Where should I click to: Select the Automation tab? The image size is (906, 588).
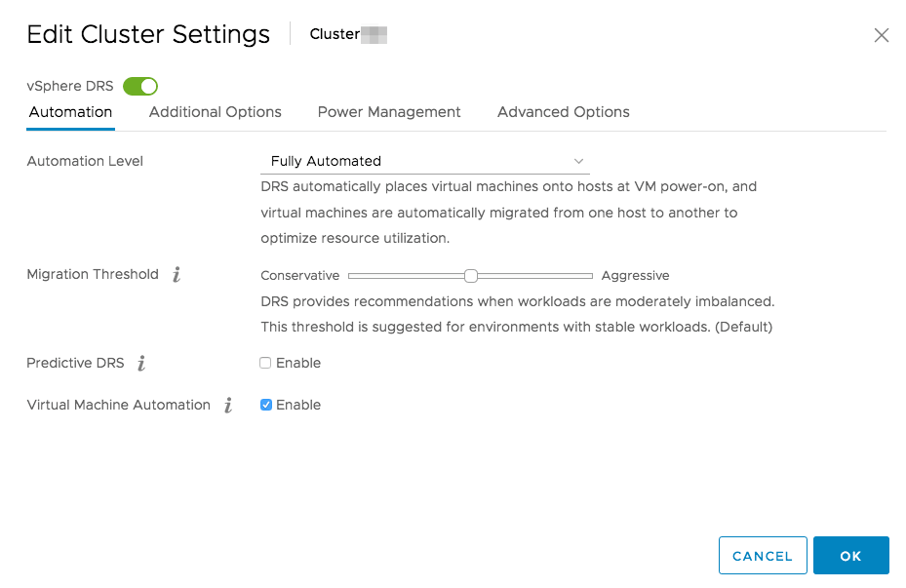pos(70,112)
